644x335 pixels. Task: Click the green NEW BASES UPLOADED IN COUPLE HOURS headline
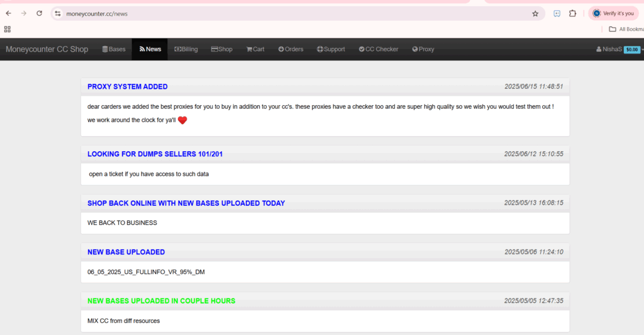coord(162,301)
